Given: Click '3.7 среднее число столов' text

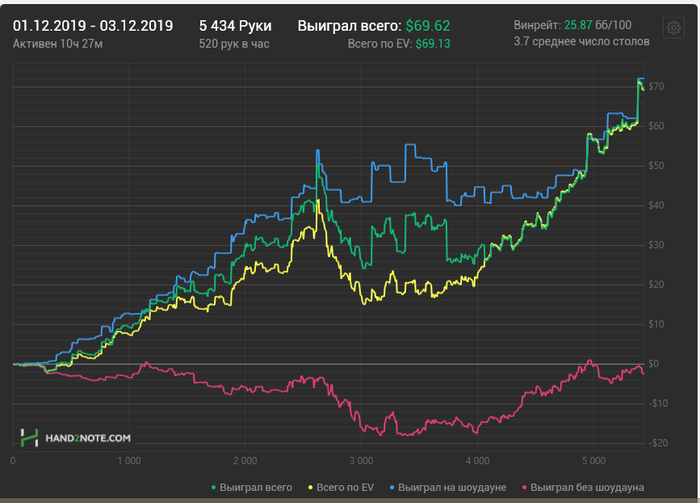Looking at the screenshot, I should click(581, 42).
